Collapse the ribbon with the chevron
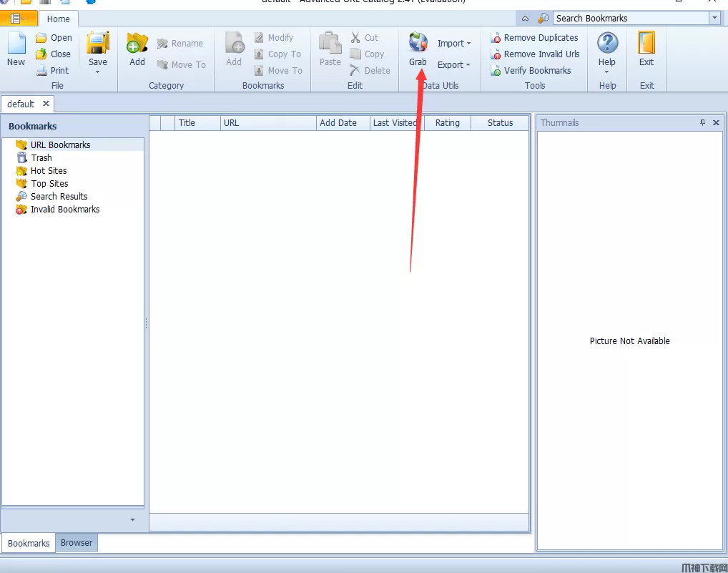The image size is (728, 573). pyautogui.click(x=525, y=19)
